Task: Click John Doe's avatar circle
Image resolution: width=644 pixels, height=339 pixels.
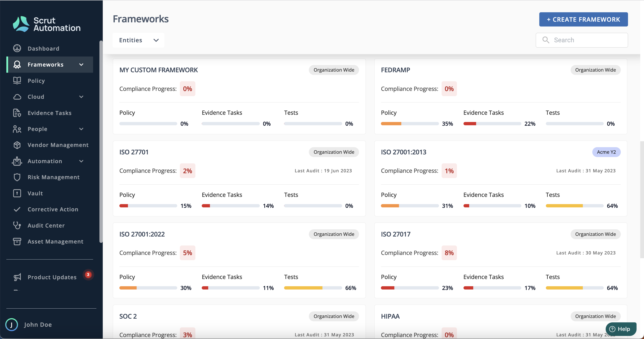Action: (x=11, y=325)
